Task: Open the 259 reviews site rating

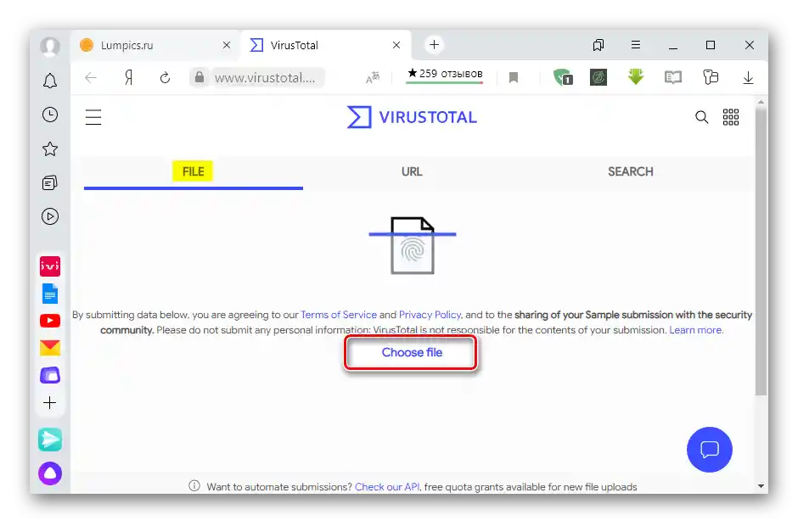Action: [x=445, y=75]
